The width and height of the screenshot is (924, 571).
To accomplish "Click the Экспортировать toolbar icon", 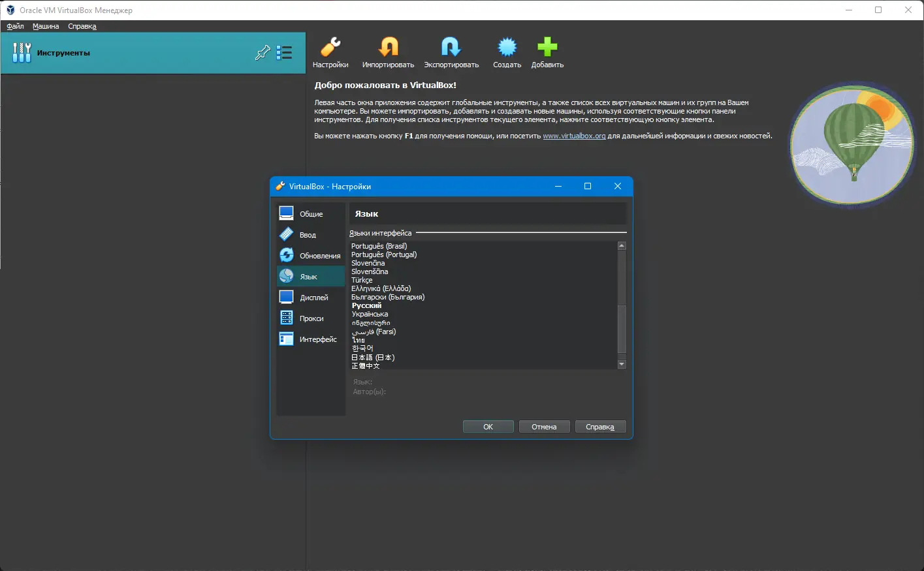I will [x=451, y=52].
